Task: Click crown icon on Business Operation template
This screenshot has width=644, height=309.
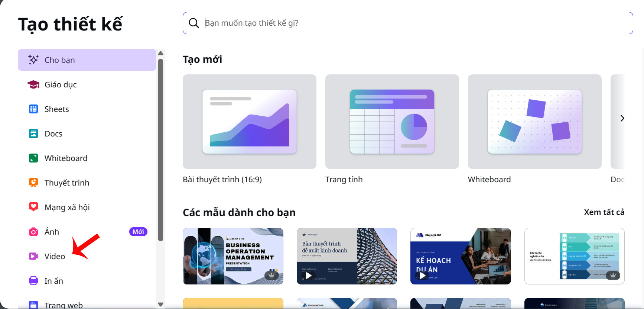Action: [x=271, y=276]
